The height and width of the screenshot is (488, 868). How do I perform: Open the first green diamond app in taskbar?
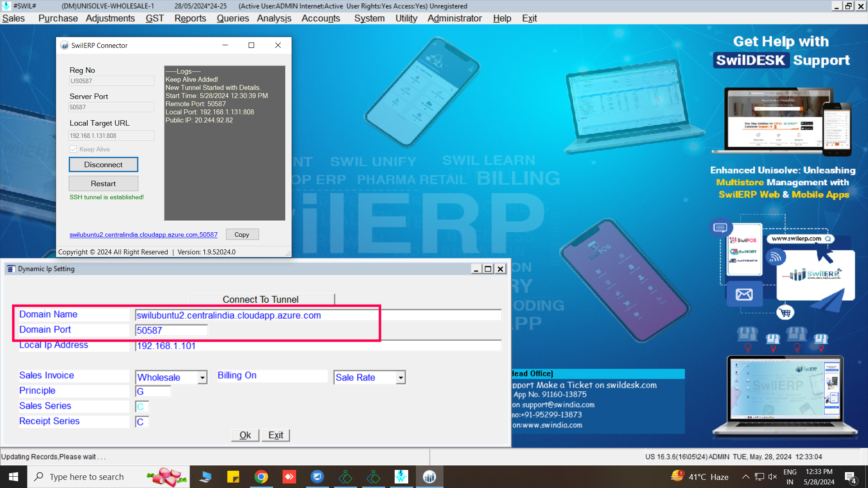pos(345,477)
